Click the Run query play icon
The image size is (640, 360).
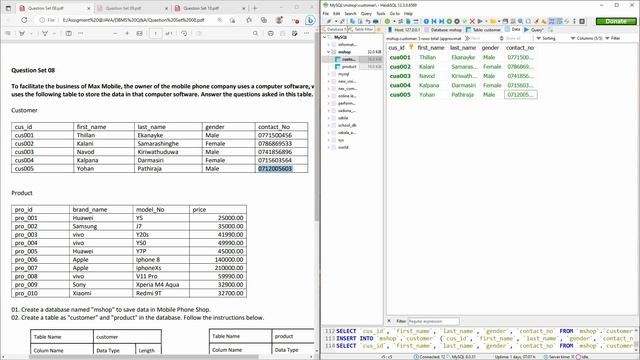(x=480, y=21)
